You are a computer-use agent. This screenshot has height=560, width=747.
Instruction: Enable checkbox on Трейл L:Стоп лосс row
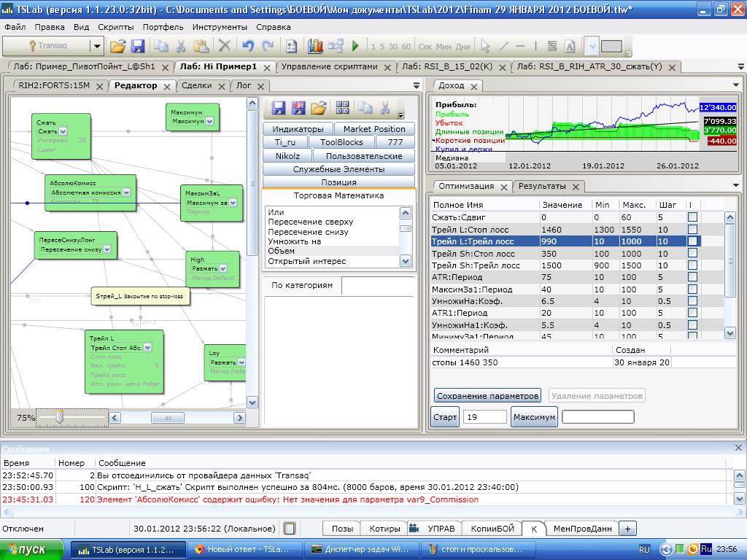[692, 230]
